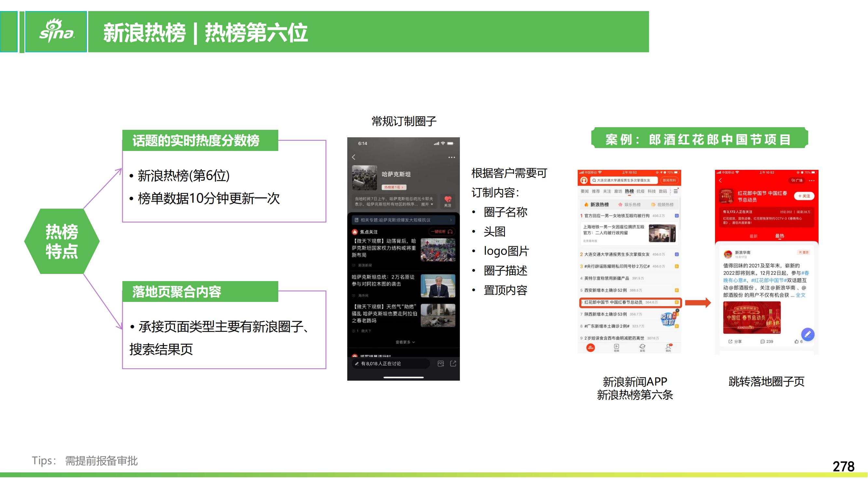Click the Sina logo in the slide header

[57, 31]
